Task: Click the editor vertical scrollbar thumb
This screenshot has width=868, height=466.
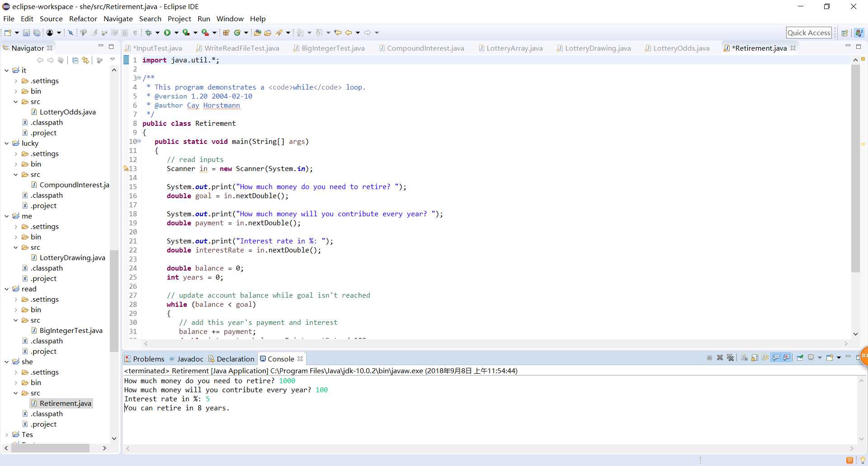Action: click(x=855, y=168)
